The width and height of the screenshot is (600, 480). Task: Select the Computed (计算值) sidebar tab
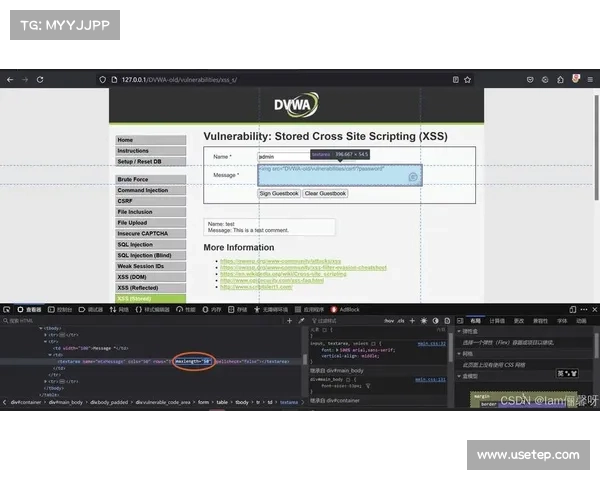coord(497,321)
